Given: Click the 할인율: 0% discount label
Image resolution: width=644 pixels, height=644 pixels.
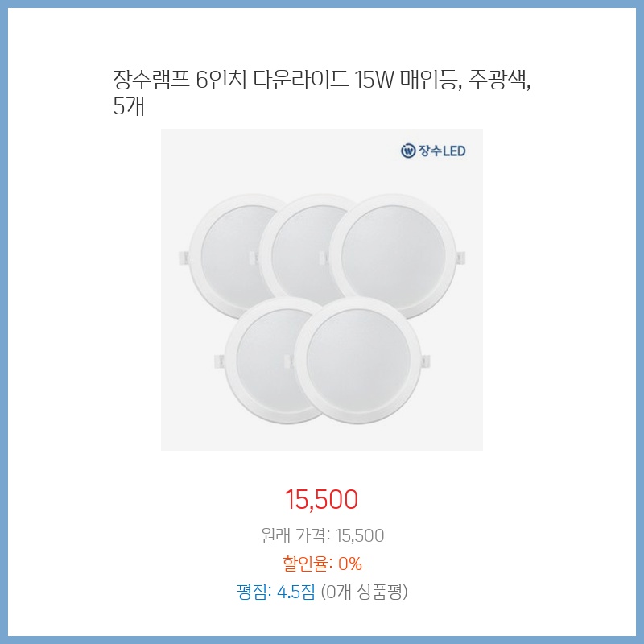Looking at the screenshot, I should tap(322, 563).
